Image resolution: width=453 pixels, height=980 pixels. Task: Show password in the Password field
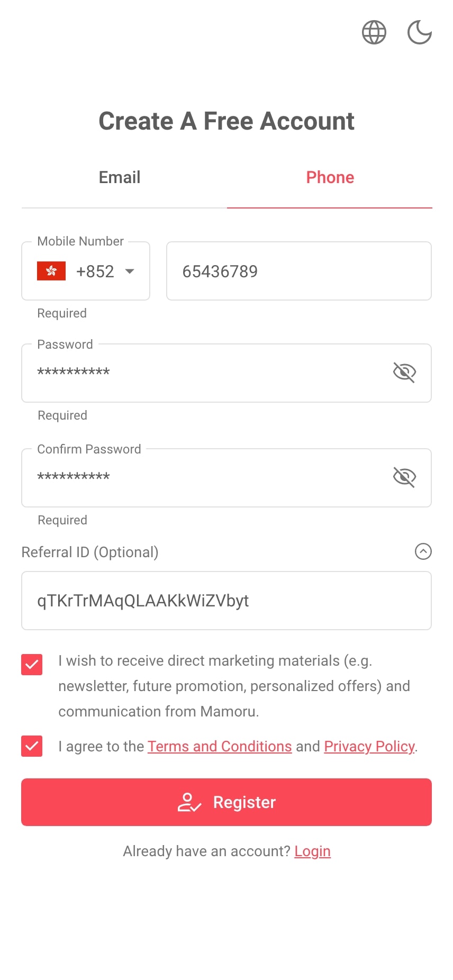(x=404, y=373)
